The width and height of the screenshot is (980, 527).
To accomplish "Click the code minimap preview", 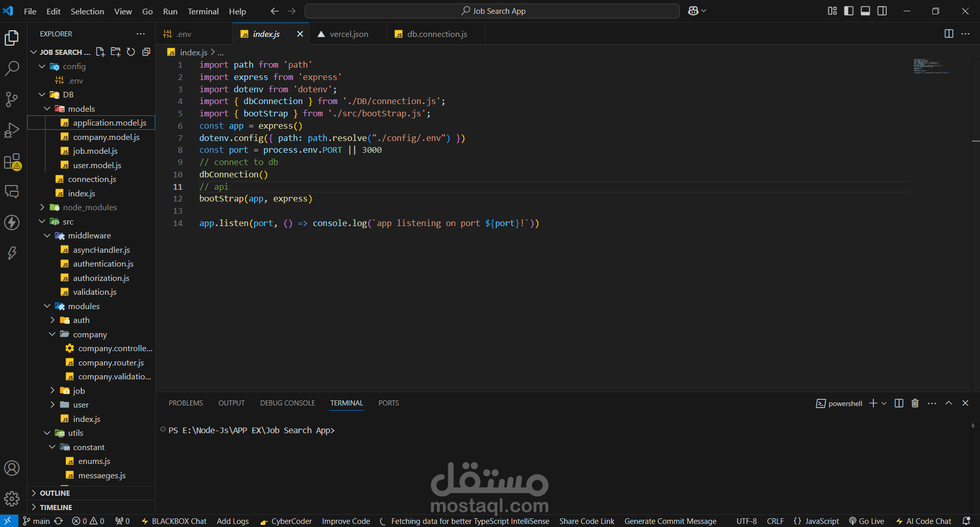I will pos(931,67).
